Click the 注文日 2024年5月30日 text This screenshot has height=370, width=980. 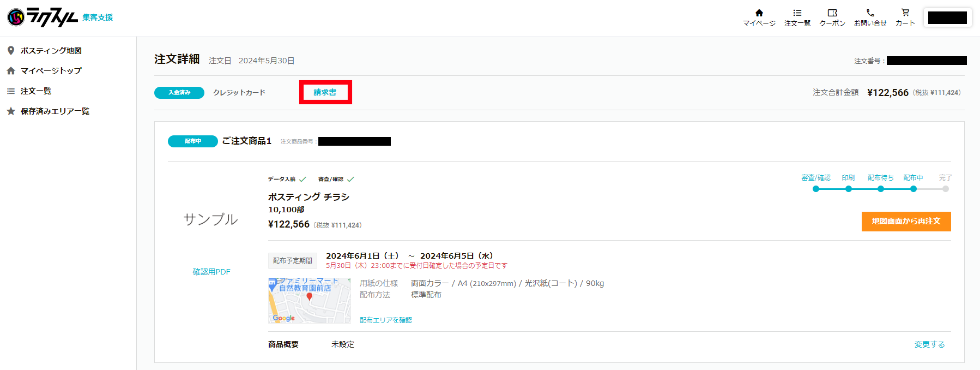[x=252, y=61]
